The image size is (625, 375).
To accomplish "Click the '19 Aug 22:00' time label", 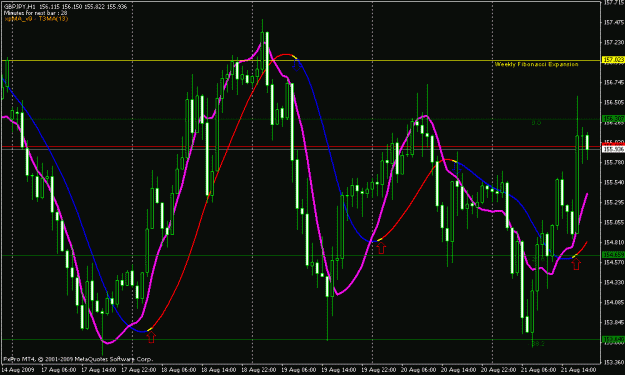I will (379, 370).
